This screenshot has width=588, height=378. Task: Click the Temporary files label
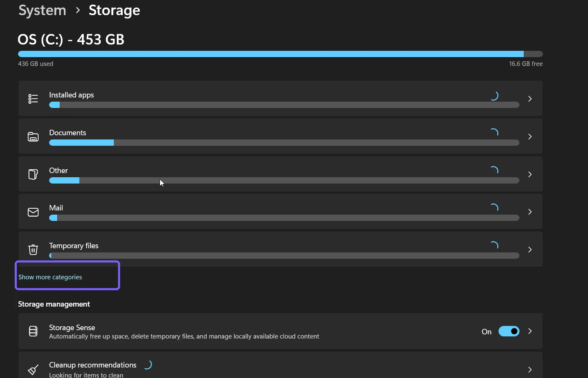pos(73,246)
